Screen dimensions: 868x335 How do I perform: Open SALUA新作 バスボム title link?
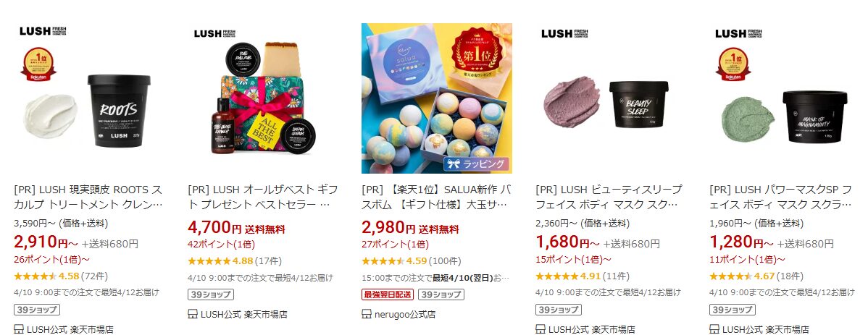point(435,198)
